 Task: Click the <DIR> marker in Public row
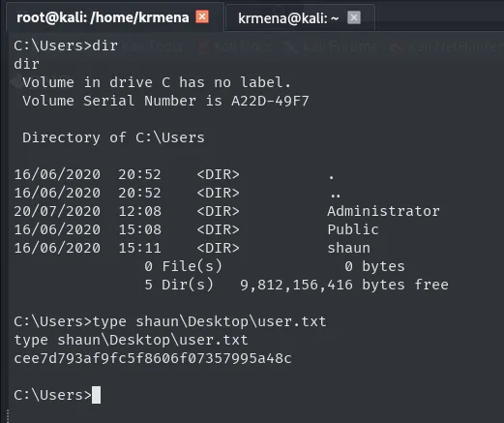(218, 229)
